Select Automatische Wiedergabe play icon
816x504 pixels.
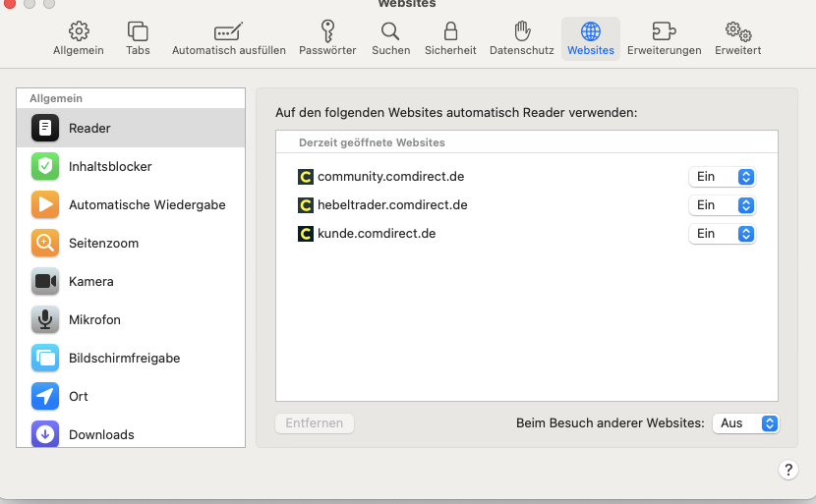coord(45,205)
